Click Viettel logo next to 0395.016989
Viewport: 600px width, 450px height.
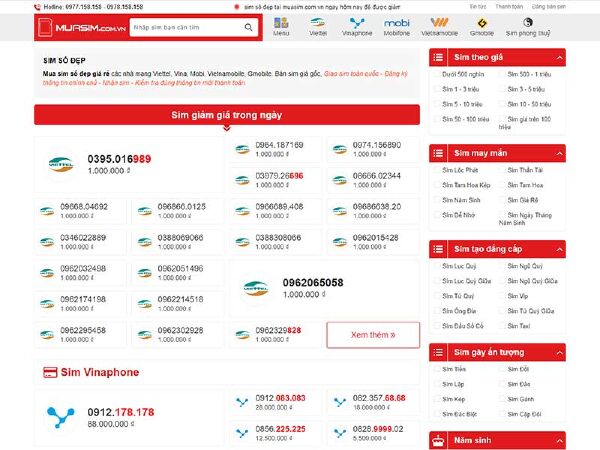(61, 165)
